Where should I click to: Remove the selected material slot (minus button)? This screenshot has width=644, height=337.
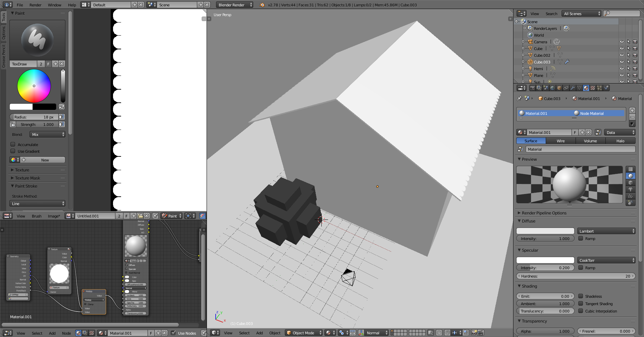point(632,117)
